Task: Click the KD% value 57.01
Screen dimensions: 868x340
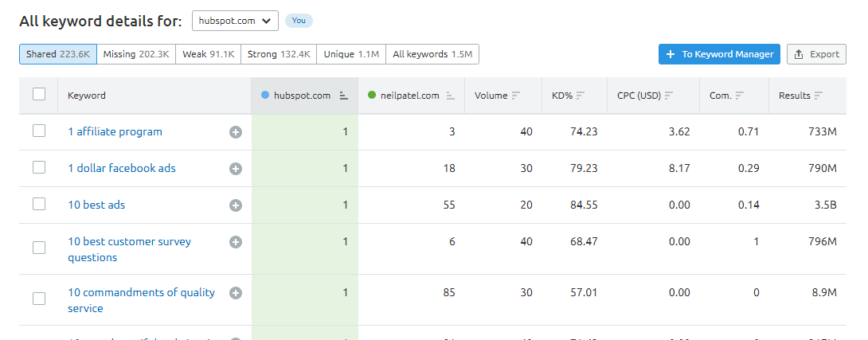Action: click(584, 292)
